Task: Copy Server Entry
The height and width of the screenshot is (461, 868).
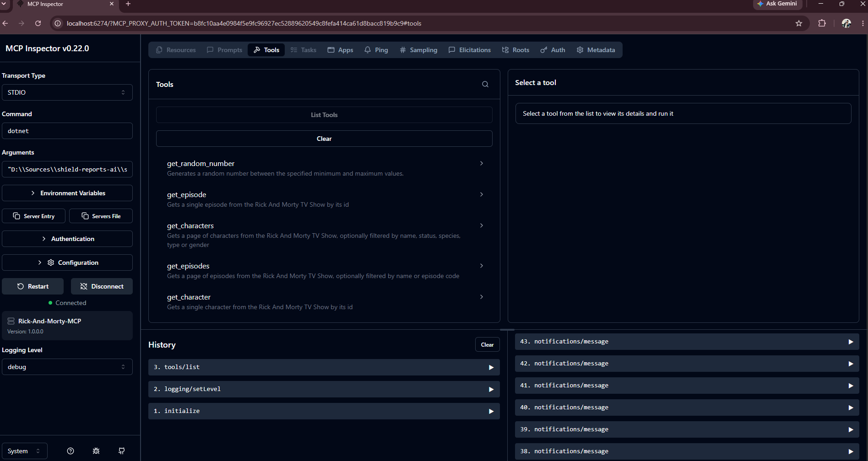Action: [x=33, y=216]
